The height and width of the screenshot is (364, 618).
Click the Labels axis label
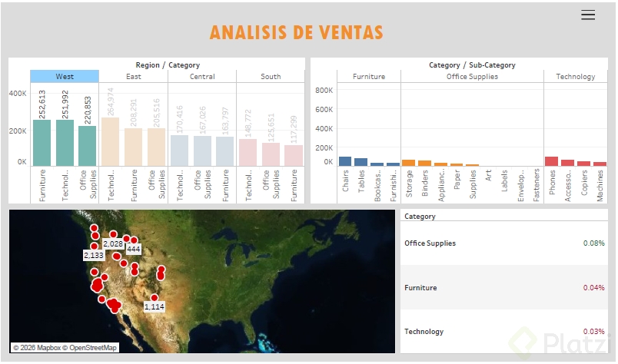tap(504, 180)
